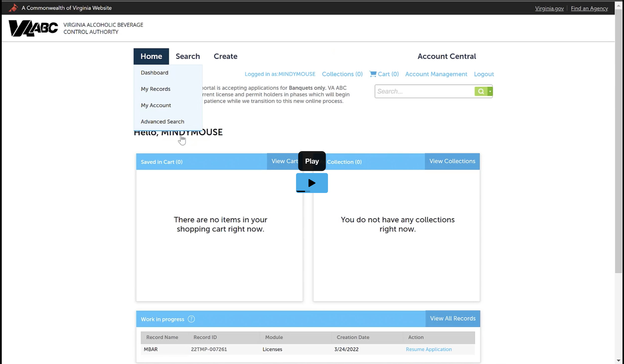Click the green magnifying glass search icon
The height and width of the screenshot is (364, 624).
point(481,91)
